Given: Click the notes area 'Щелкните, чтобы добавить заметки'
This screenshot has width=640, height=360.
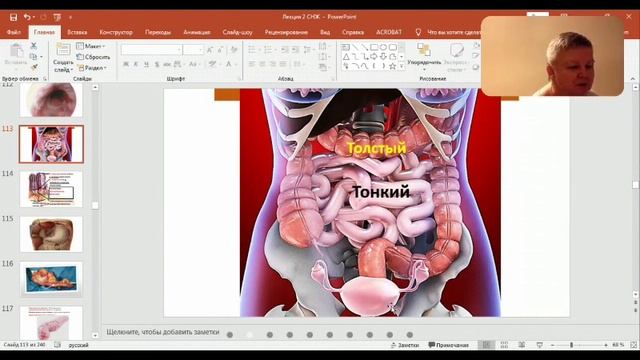Looking at the screenshot, I should pyautogui.click(x=163, y=332).
